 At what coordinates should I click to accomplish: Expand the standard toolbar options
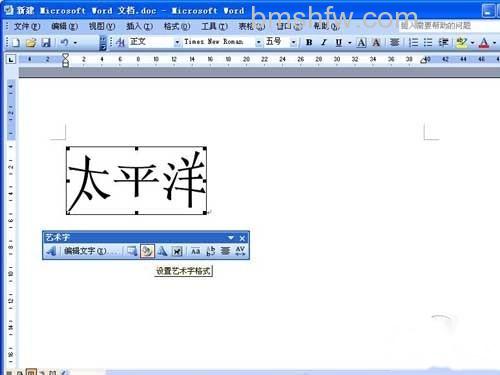103,43
